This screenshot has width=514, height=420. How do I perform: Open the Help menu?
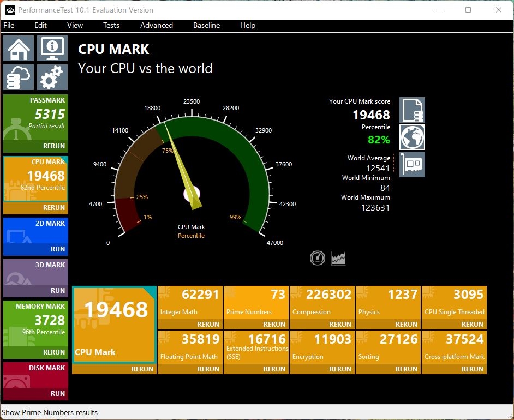(248, 26)
